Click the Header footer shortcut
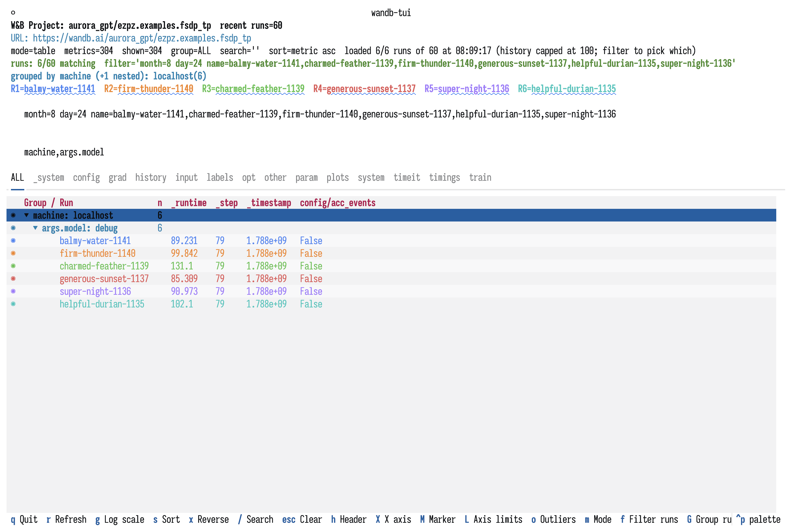 (349, 519)
